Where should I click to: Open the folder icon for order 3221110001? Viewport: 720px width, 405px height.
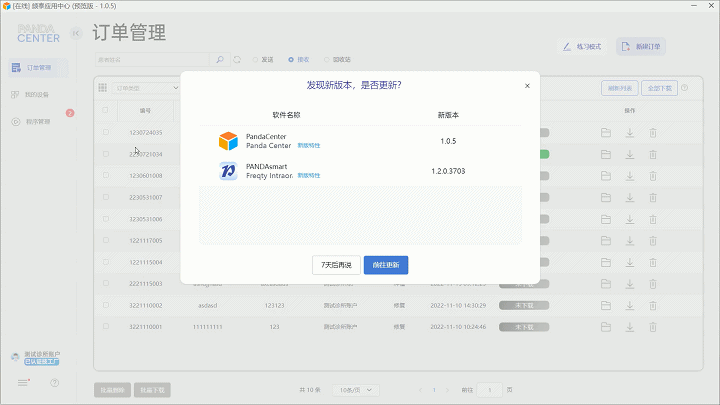pyautogui.click(x=606, y=327)
